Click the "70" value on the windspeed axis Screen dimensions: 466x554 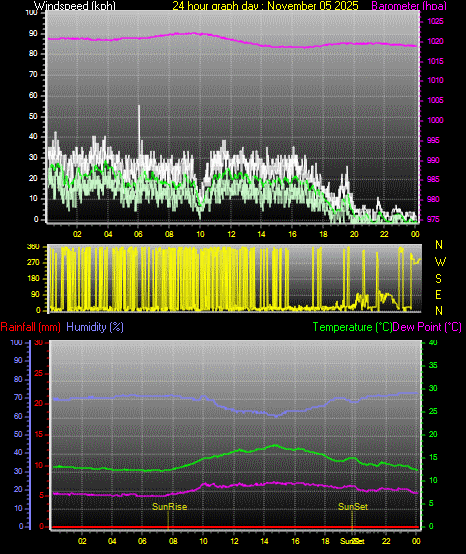coord(33,75)
